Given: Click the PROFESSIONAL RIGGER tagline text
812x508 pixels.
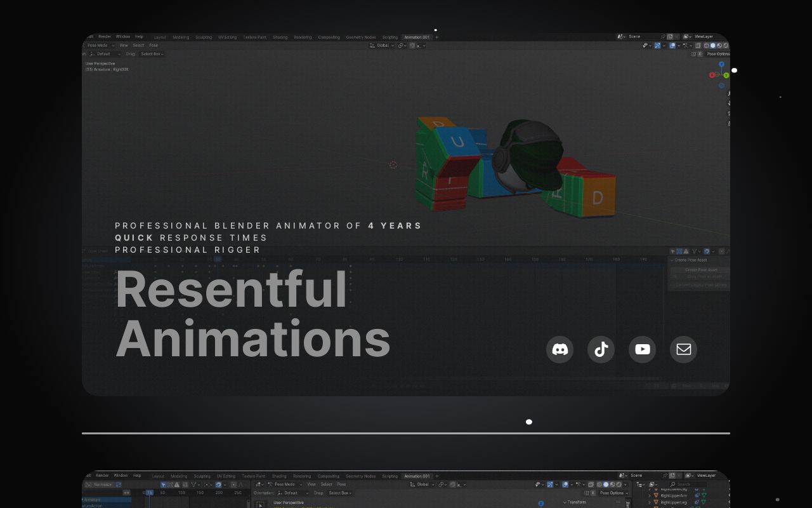Looking at the screenshot, I should pyautogui.click(x=188, y=250).
